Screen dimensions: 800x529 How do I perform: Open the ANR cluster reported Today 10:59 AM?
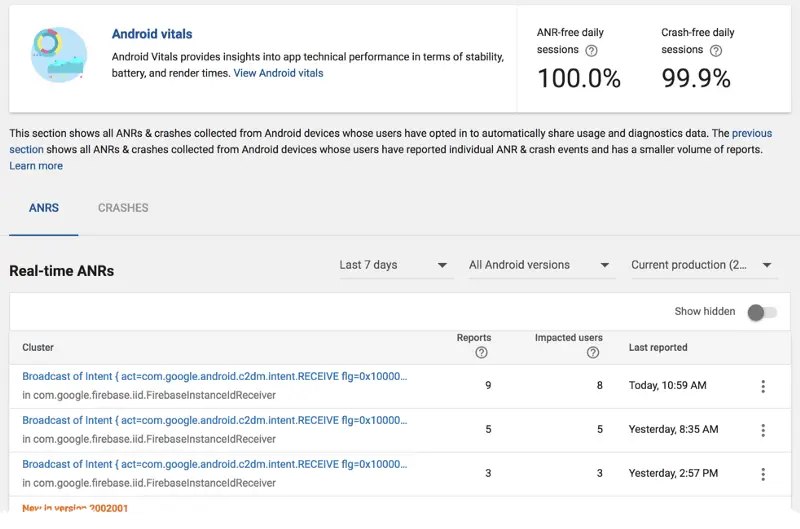(214, 377)
